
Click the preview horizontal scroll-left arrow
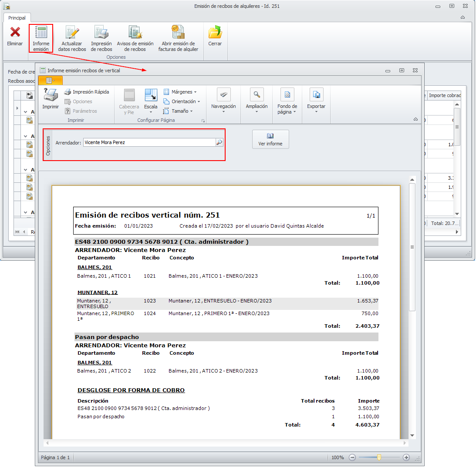click(x=47, y=443)
